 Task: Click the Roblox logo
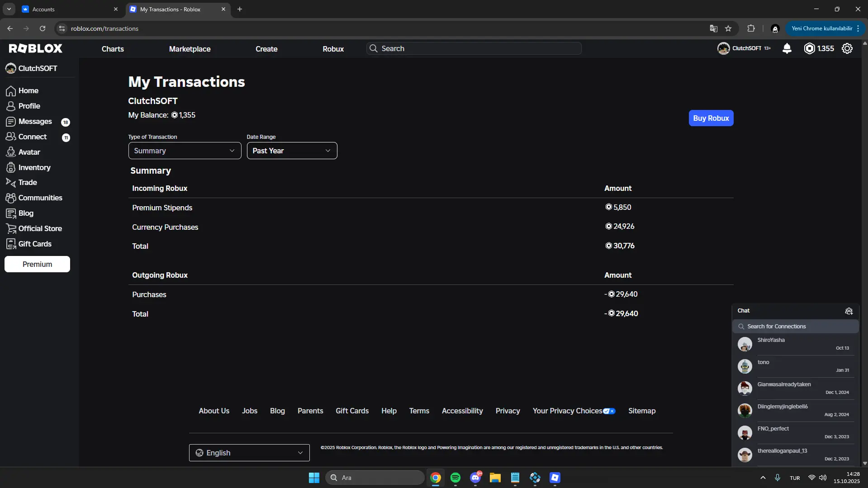coord(36,48)
